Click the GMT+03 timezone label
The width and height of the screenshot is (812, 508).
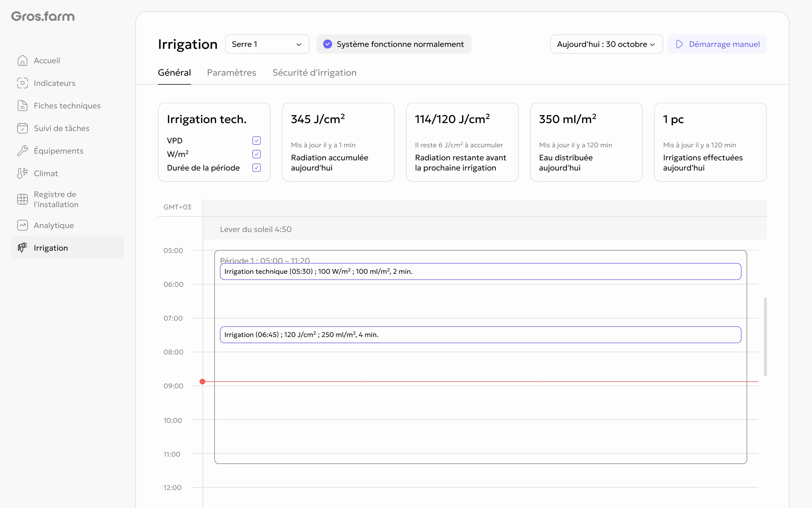[x=177, y=207]
